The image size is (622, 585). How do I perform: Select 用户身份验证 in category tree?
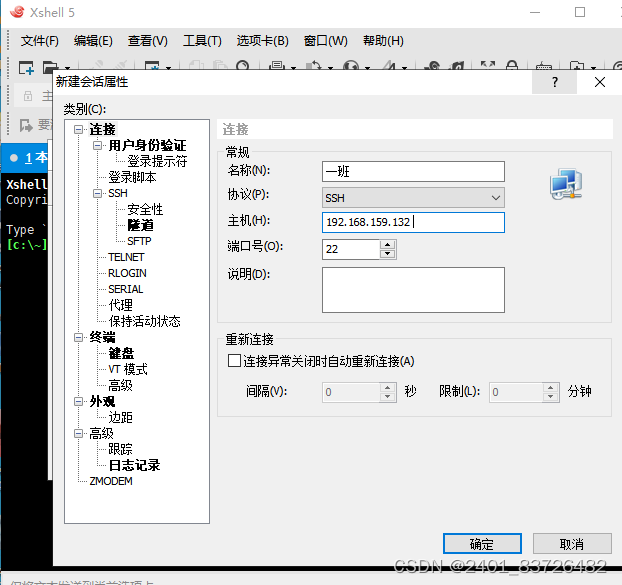coord(147,145)
